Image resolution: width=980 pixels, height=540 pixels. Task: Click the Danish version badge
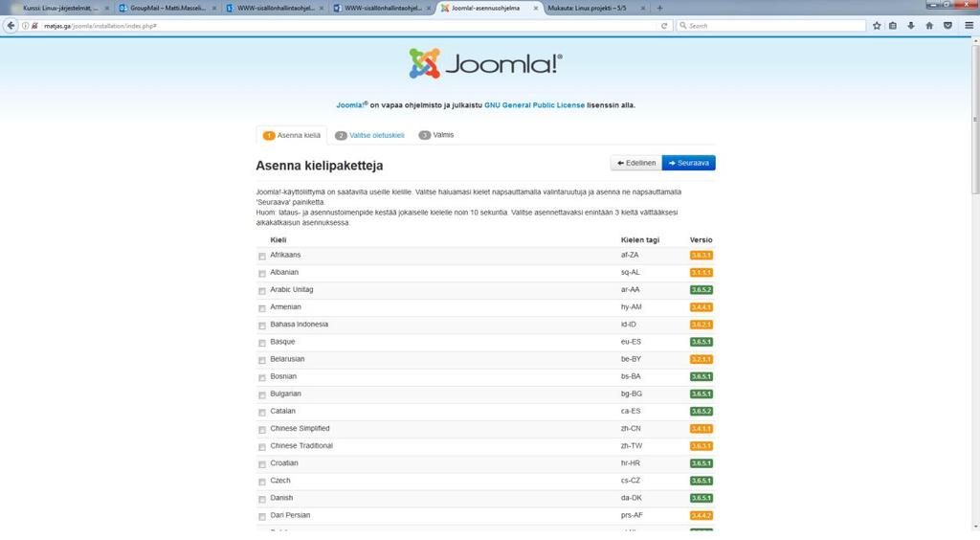pos(702,498)
